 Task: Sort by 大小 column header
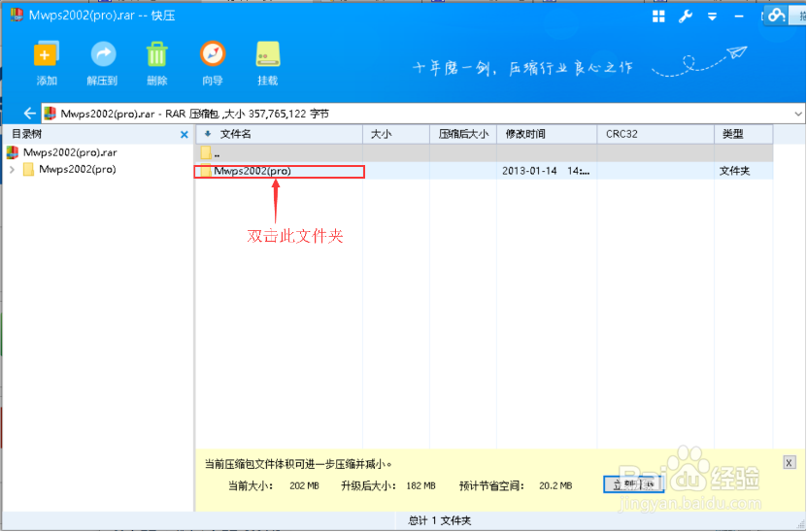pos(396,134)
